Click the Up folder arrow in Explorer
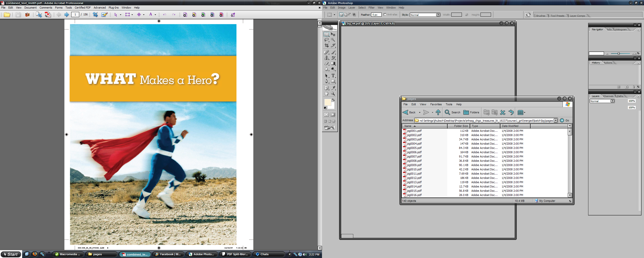 438,112
